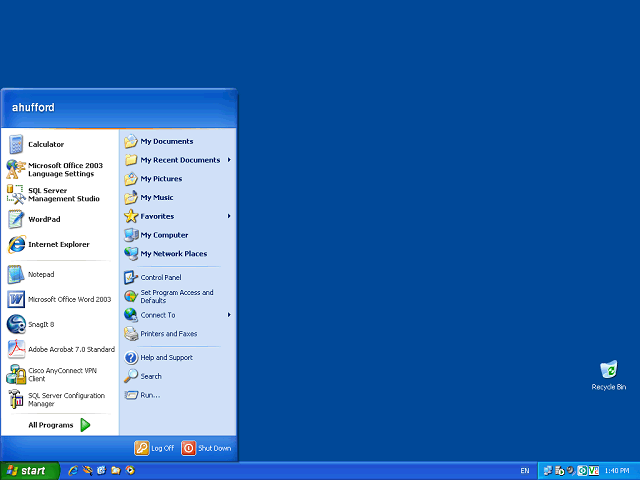The width and height of the screenshot is (640, 480).
Task: Open My Computer
Action: [178, 235]
